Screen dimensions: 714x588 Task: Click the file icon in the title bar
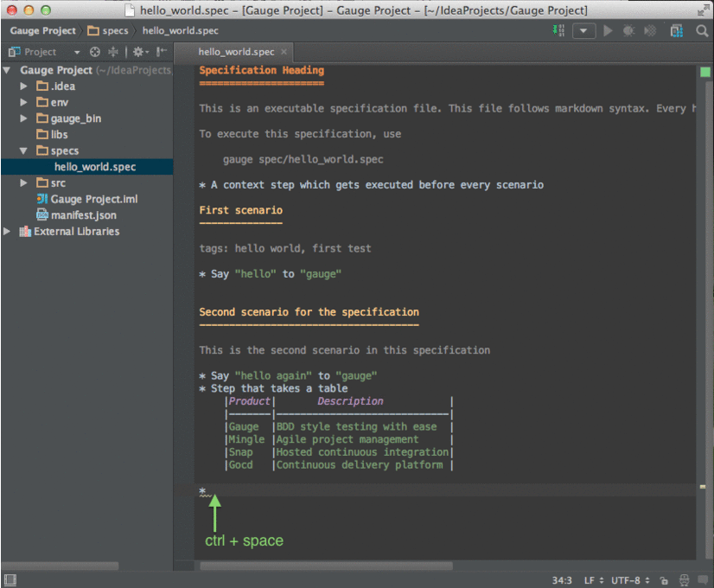130,10
